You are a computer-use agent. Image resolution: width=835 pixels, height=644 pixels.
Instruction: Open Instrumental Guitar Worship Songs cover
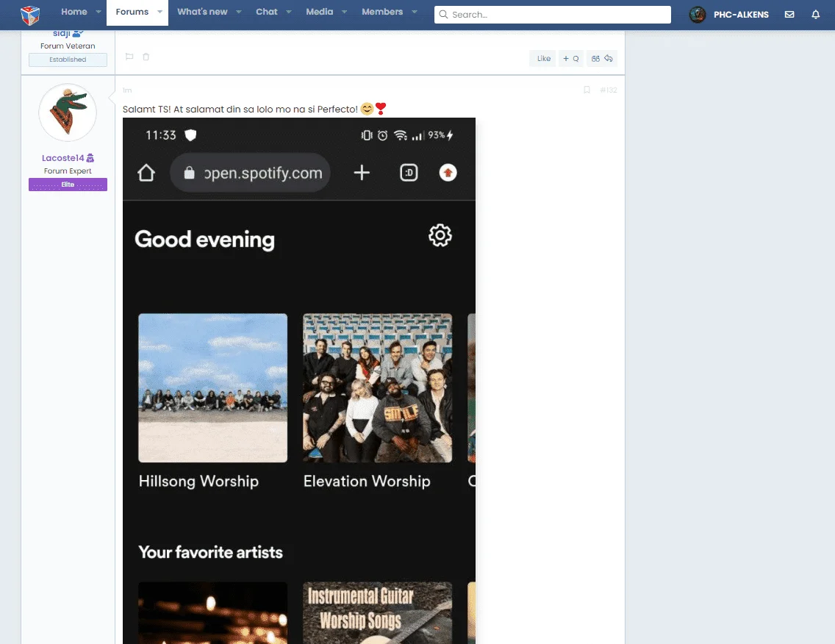click(378, 613)
